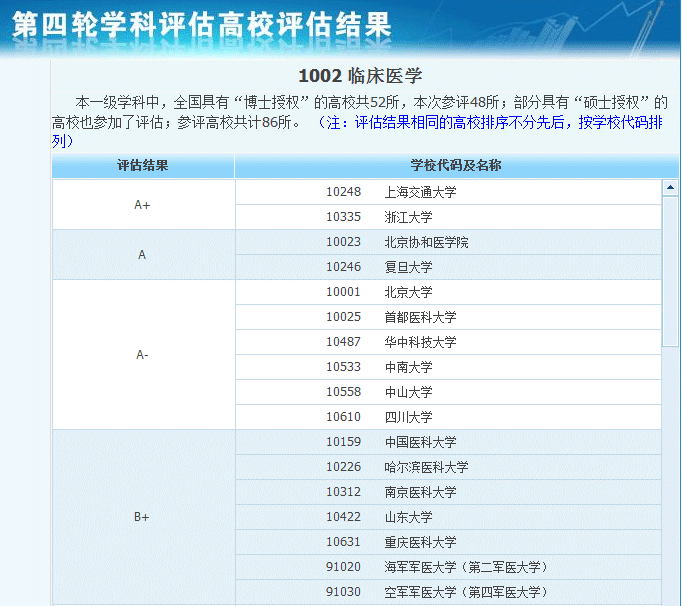The image size is (682, 606).
Task: Select the row 10023 北京协和医学院
Action: (x=448, y=242)
